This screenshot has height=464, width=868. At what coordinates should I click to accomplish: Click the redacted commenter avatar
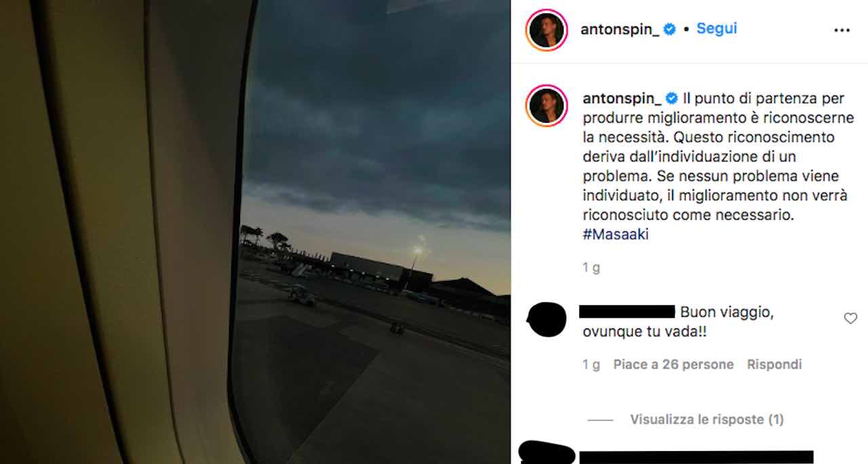(547, 320)
